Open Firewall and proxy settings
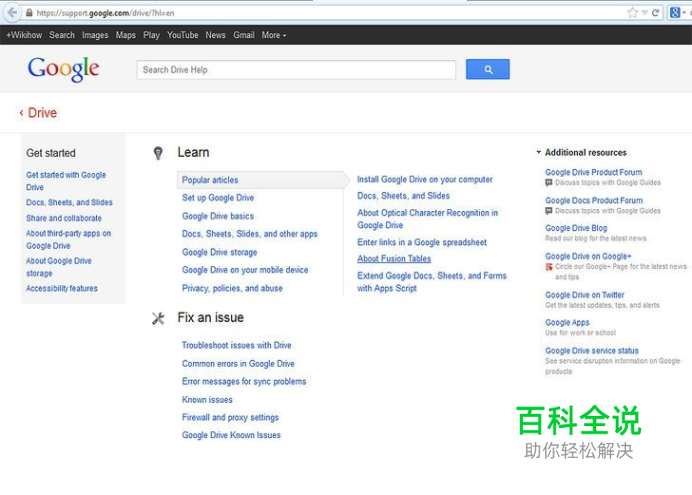The height and width of the screenshot is (495, 692). [x=230, y=417]
